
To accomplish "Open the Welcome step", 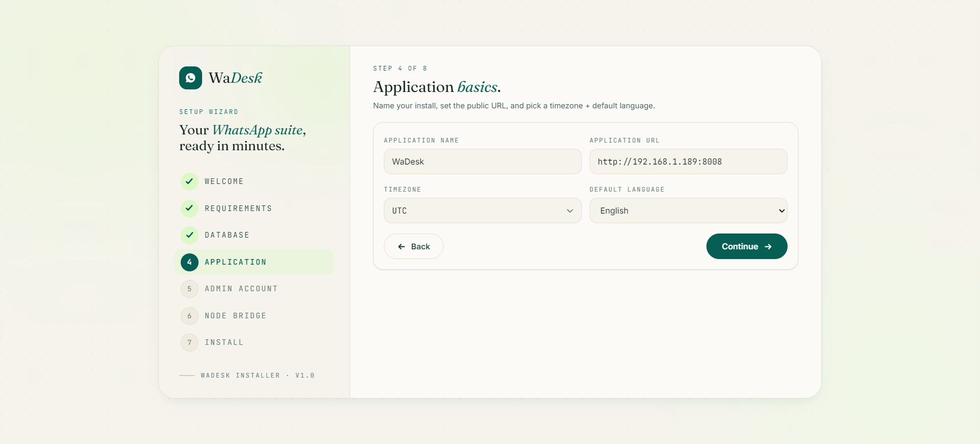I will 224,181.
